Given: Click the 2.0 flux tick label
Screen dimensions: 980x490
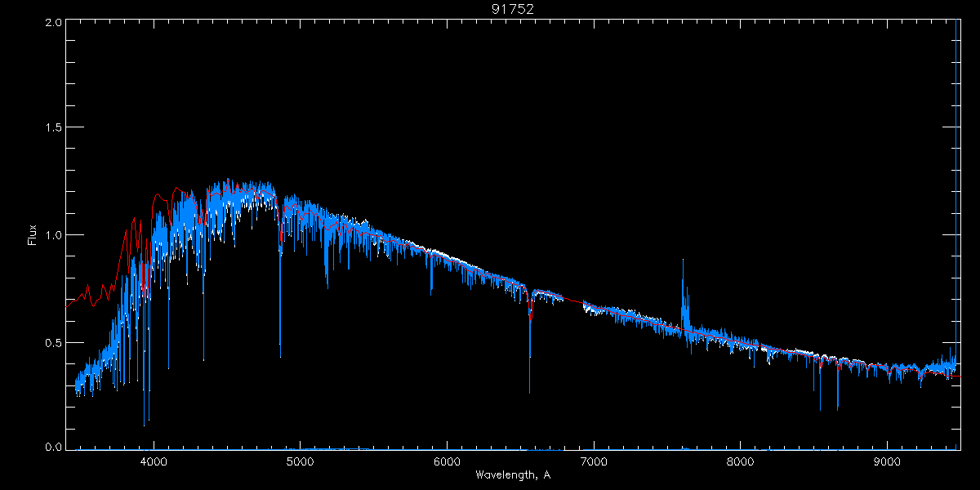Looking at the screenshot, I should point(53,22).
